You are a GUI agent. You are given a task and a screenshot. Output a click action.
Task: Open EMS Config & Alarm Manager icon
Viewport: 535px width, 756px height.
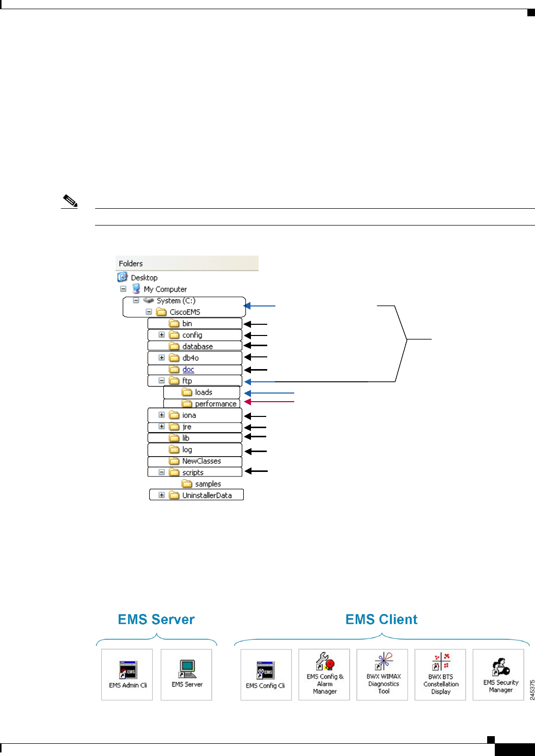coord(325,662)
